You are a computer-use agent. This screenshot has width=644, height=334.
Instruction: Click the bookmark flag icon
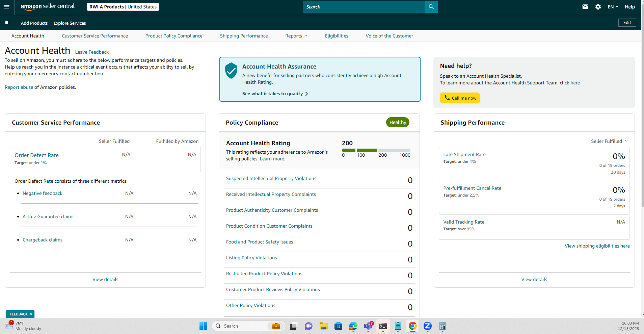click(x=7, y=23)
